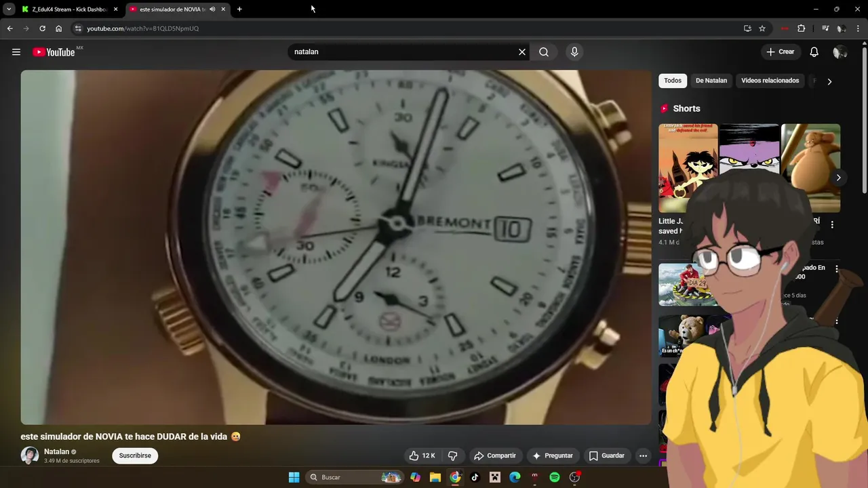This screenshot has height=488, width=868.
Task: Open TikTok from the taskbar
Action: (475, 477)
